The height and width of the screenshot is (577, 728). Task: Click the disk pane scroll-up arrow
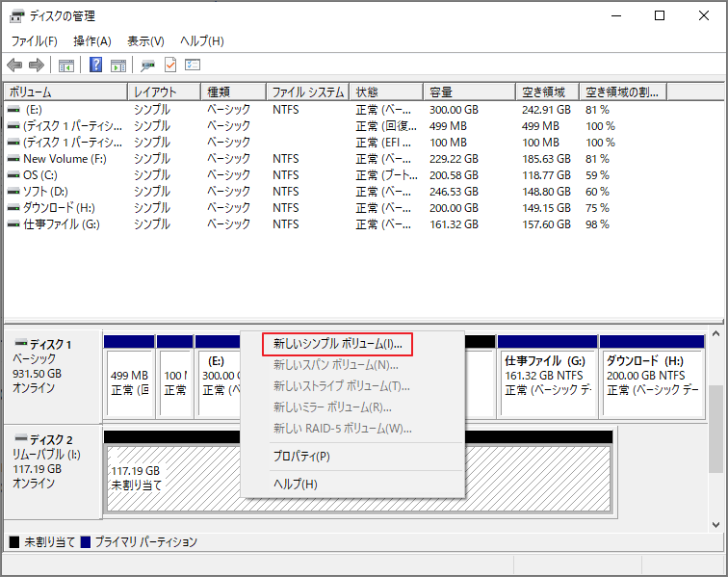point(715,334)
